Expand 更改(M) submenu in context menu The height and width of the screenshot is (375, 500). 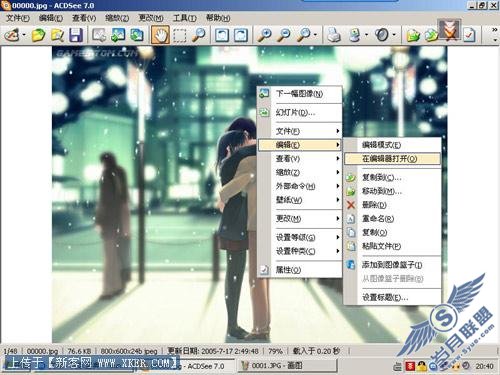click(300, 219)
